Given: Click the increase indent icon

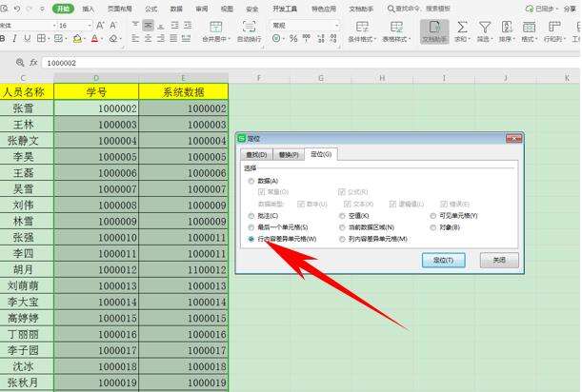Looking at the screenshot, I should pos(188,26).
